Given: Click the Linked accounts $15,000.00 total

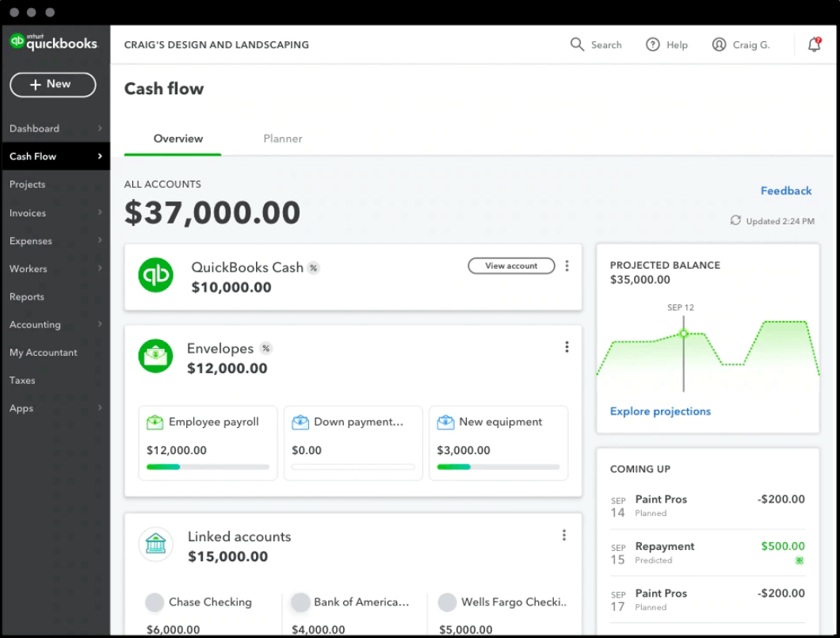Looking at the screenshot, I should [x=227, y=556].
